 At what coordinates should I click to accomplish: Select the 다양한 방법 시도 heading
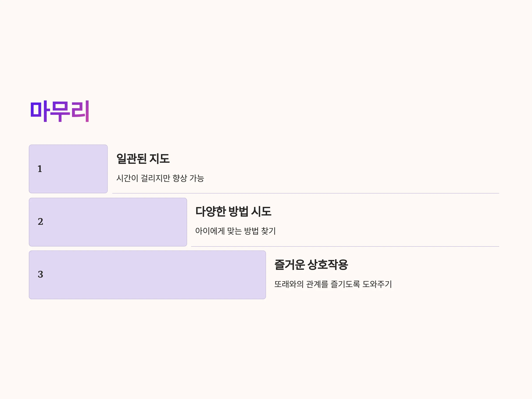coord(233,211)
